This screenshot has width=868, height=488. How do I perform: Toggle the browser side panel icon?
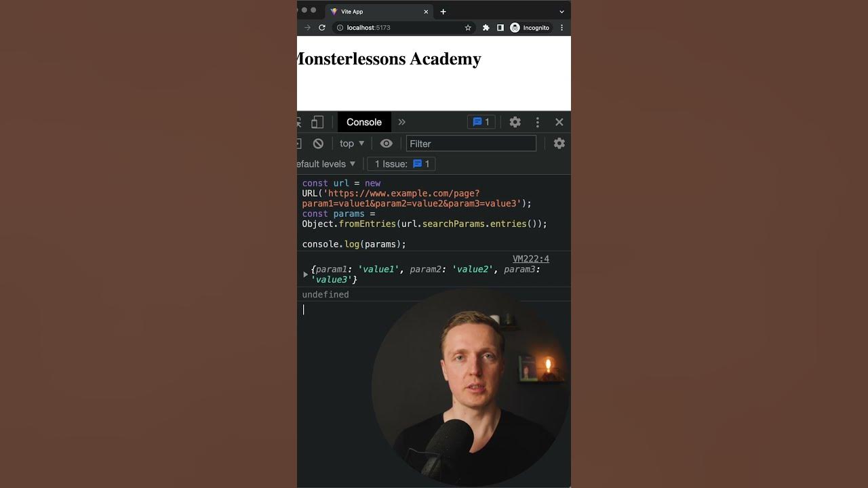tap(500, 28)
